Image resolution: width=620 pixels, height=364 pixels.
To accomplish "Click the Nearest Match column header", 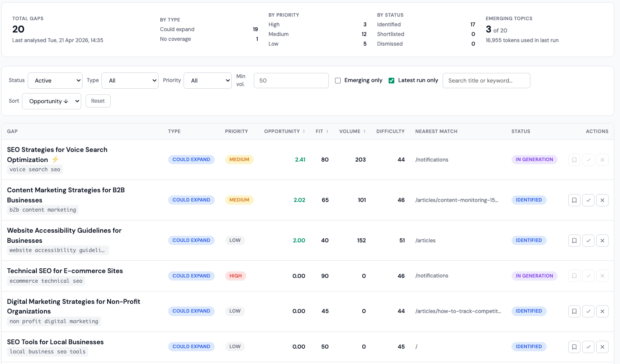I will 436,131.
